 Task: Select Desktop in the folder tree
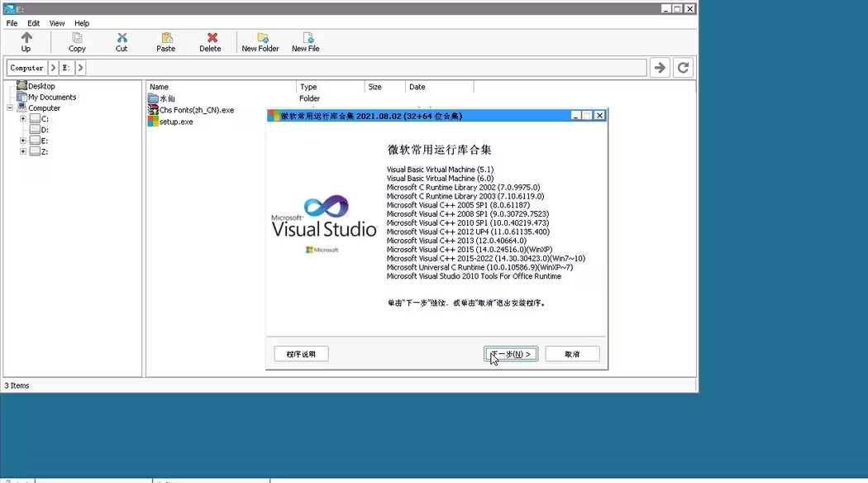pyautogui.click(x=41, y=86)
